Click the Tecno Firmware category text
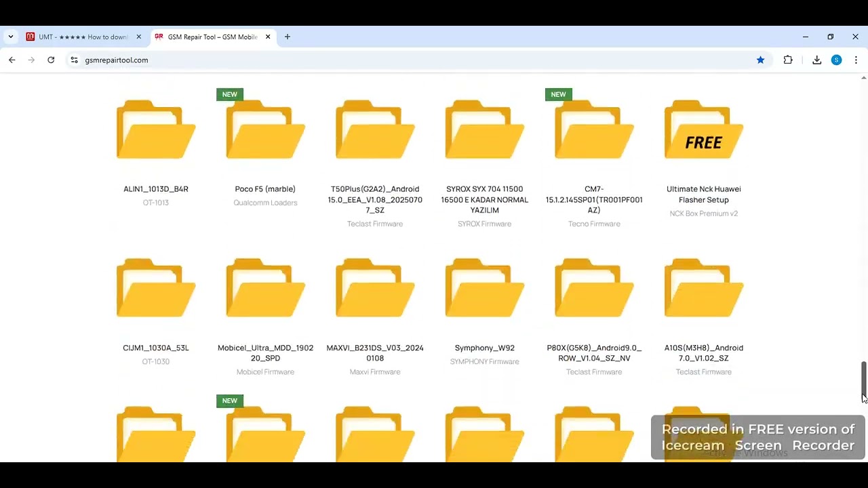868x488 pixels. [594, 224]
